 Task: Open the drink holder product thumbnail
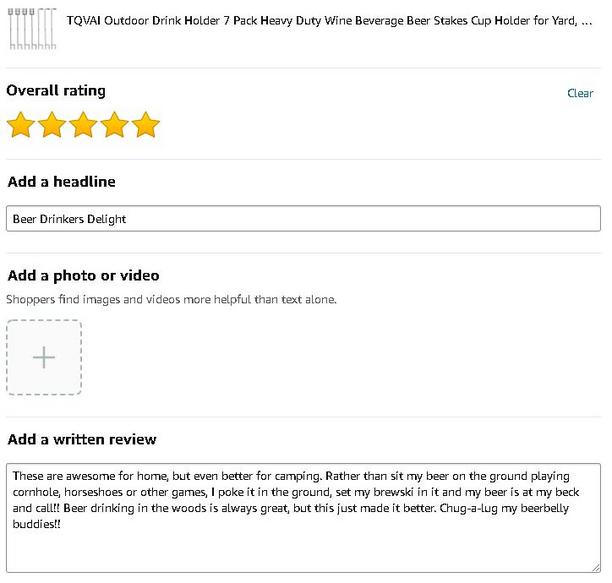(32, 29)
